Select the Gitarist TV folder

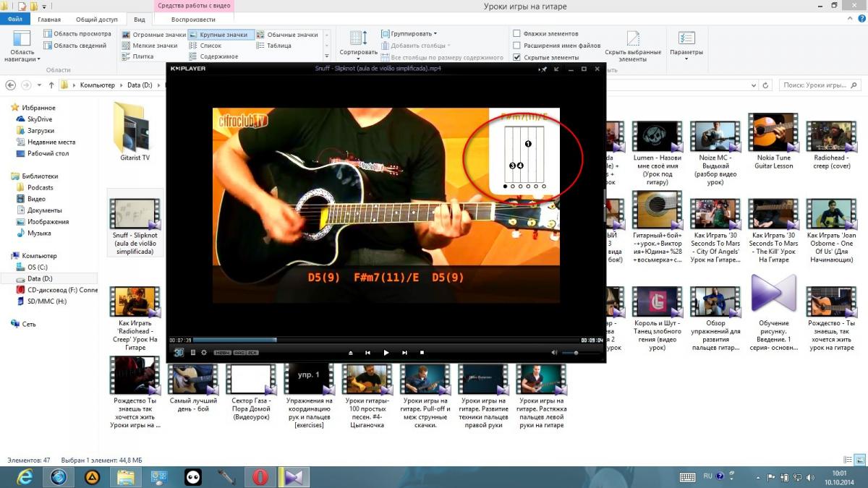(135, 132)
